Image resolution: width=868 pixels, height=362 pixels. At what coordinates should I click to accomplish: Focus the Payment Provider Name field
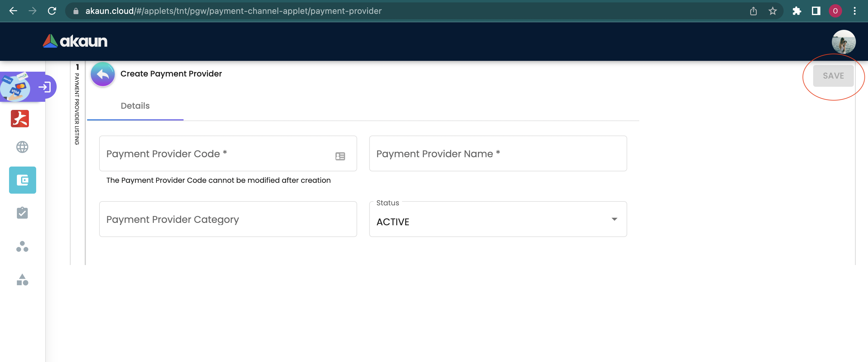(498, 154)
